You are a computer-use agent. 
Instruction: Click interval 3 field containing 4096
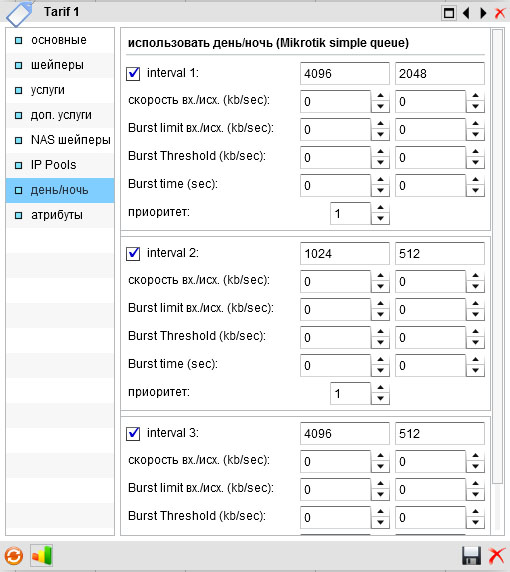(x=345, y=433)
